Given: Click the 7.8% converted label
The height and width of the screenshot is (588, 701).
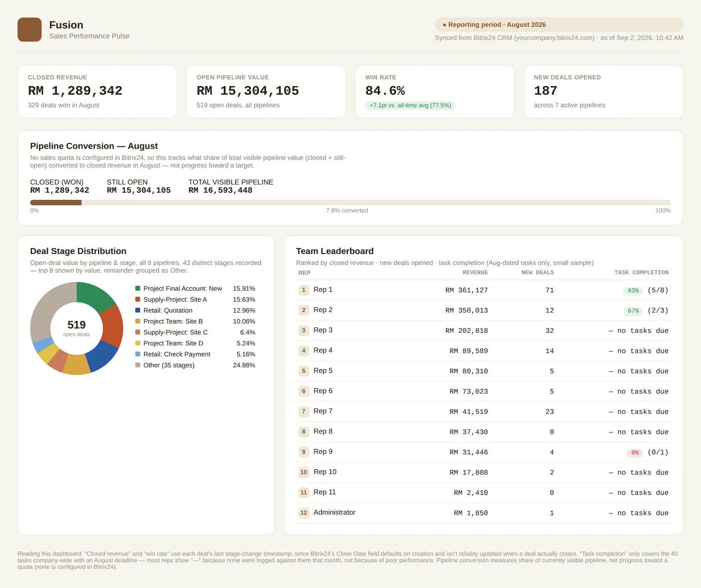Looking at the screenshot, I should (x=347, y=210).
